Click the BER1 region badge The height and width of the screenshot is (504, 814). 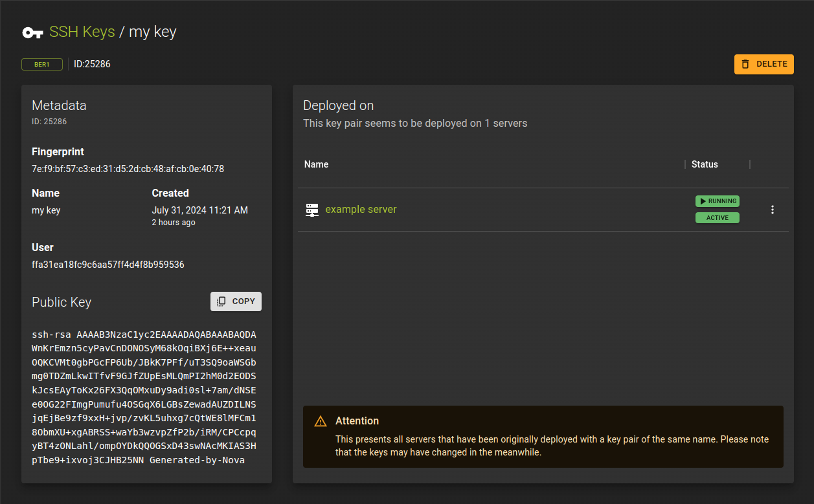click(x=41, y=64)
